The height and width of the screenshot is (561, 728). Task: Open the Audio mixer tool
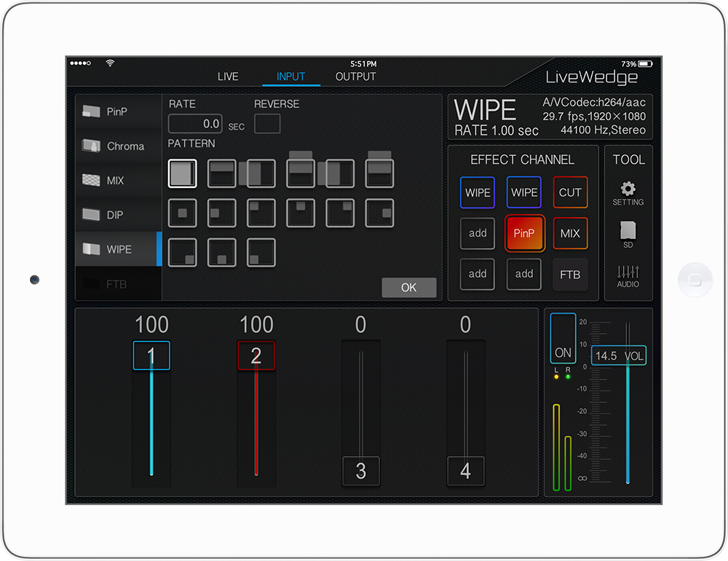(628, 275)
